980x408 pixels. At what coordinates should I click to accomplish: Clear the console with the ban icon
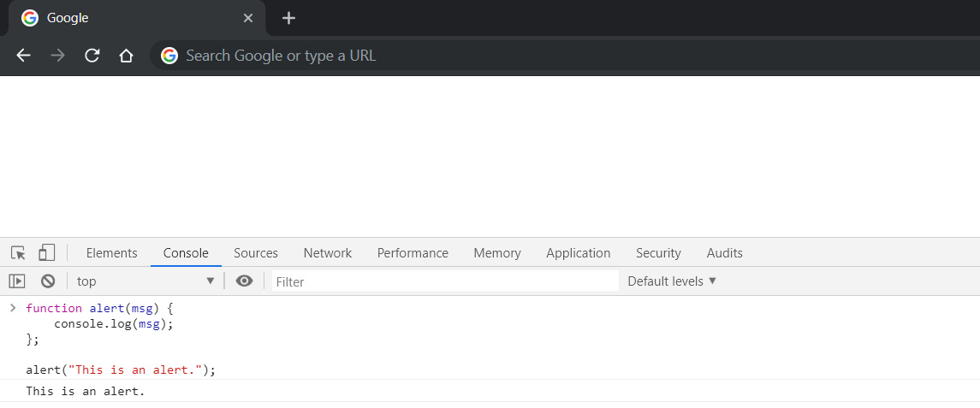48,281
